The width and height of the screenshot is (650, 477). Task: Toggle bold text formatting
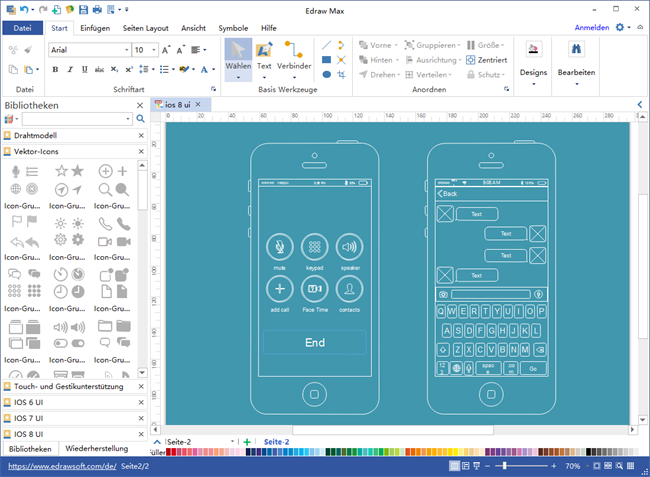(55, 70)
